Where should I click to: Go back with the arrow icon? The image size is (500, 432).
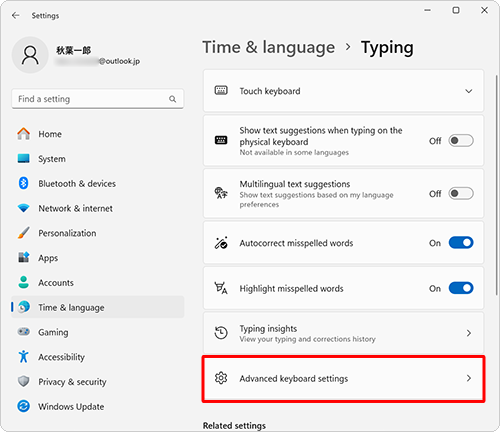(x=15, y=15)
